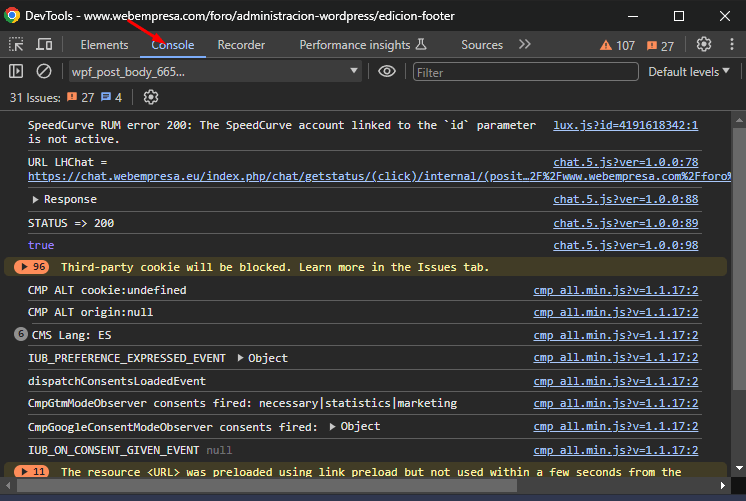Click the horizontal scrollbar left arrow
Viewport: 746px width, 501px height.
[8, 486]
